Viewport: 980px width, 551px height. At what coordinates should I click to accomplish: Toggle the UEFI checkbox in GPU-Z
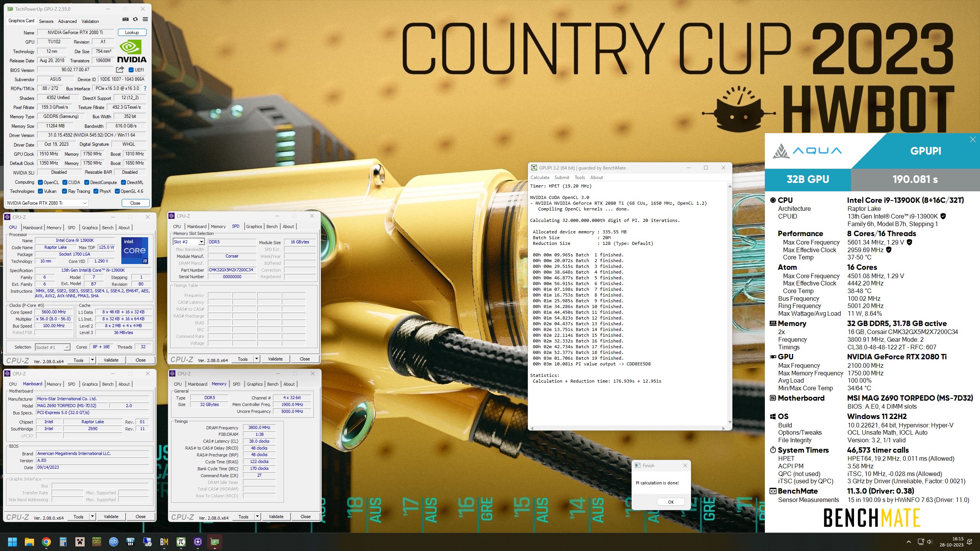point(131,70)
